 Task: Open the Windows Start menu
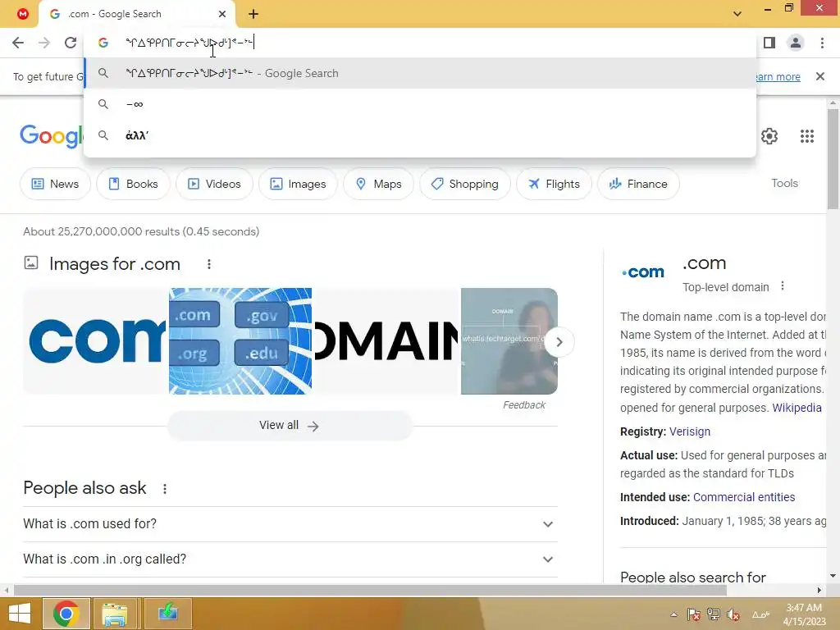click(x=20, y=614)
